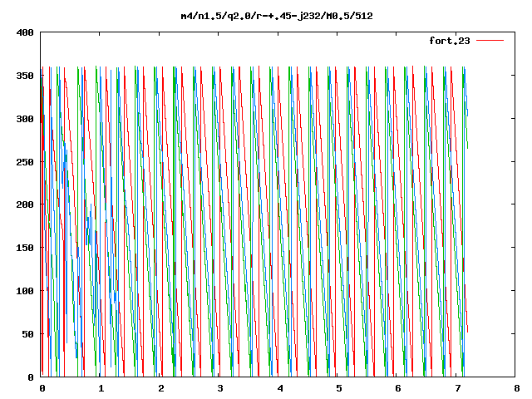Click the red legend line sample

(490, 41)
